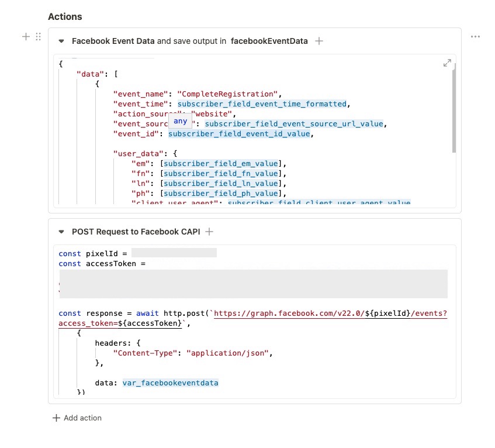Click the graph.facebook.com URL in code
This screenshot has height=448, width=495.
click(x=331, y=313)
